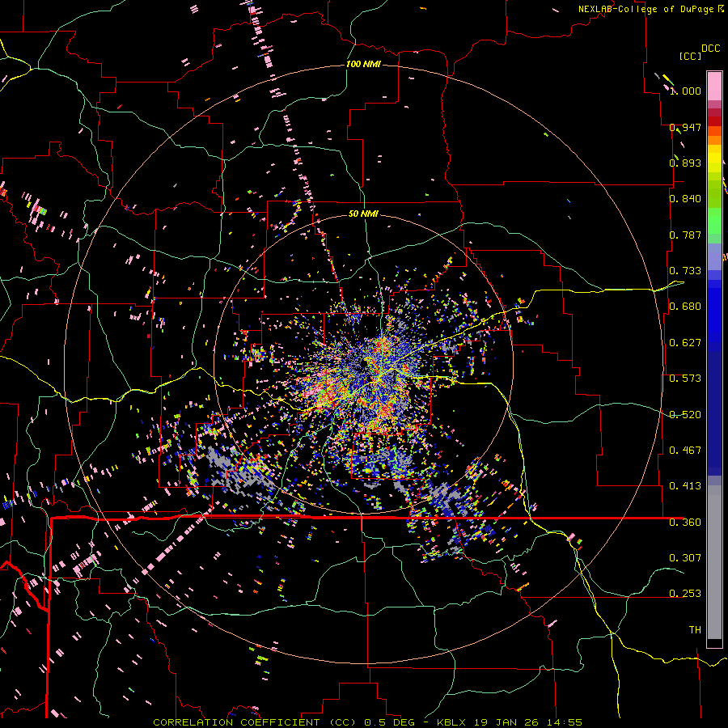728x728 pixels.
Task: Click the 0.307 scale value
Action: click(x=685, y=558)
